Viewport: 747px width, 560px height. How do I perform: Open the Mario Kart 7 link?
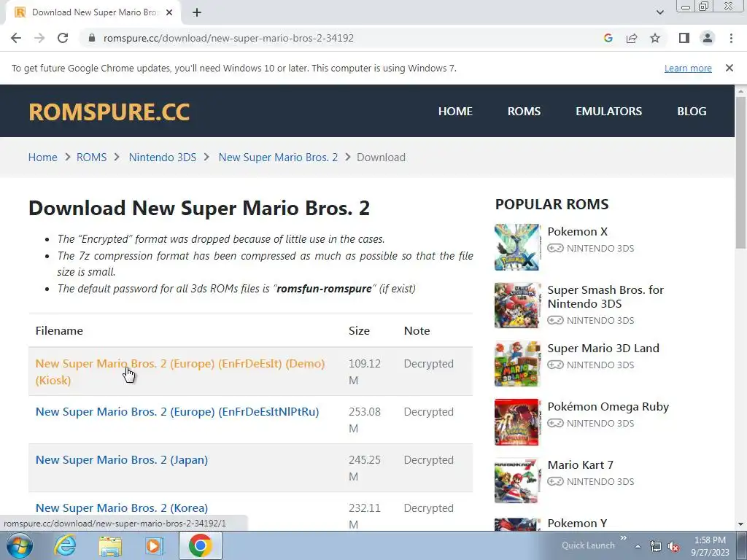pyautogui.click(x=580, y=464)
